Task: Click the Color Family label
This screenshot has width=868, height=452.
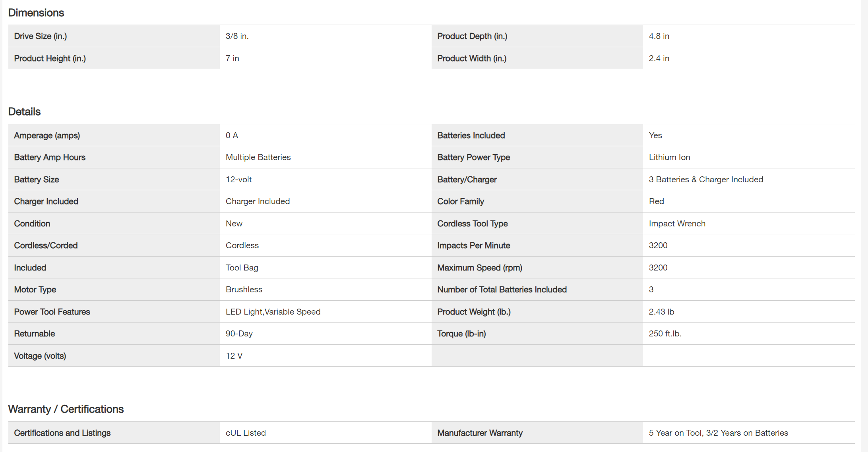Action: pos(461,201)
